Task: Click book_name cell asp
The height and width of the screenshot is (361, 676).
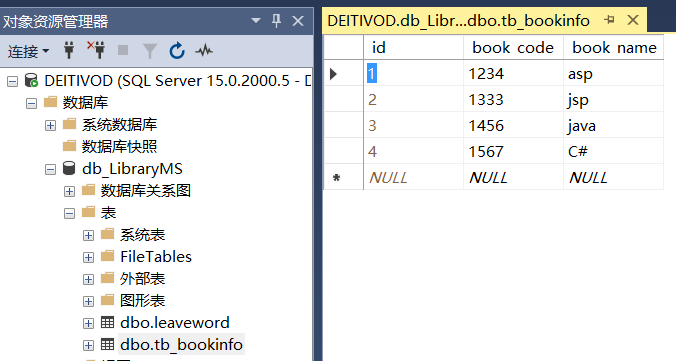Action: (x=613, y=74)
